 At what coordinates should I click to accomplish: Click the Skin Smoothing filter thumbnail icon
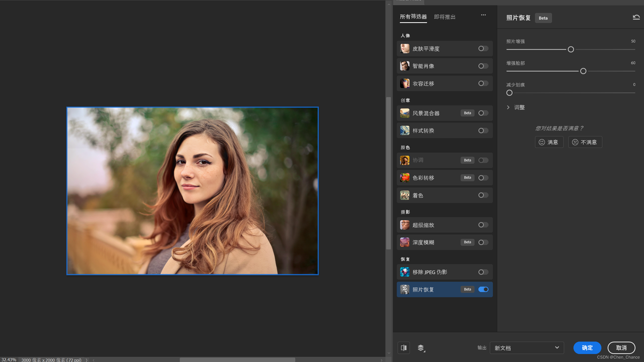point(405,49)
